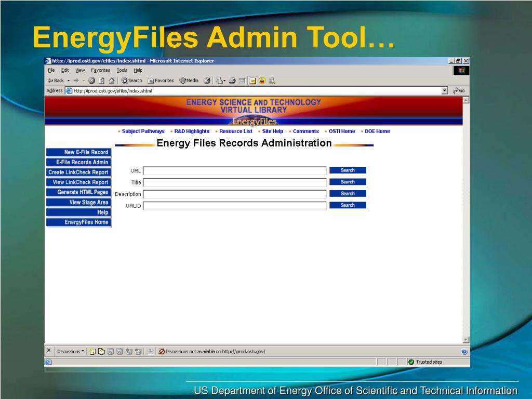Screen dimensions: 532x399
Task: Toggle the Discuss yellow note icon
Action: 252,81
